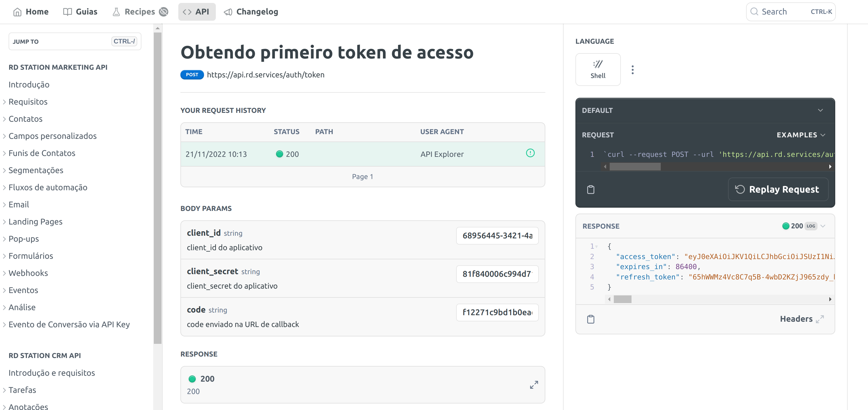Screen dimensions: 868x410
Task: Expand the DEFAULT credentials dropdown
Action: click(820, 110)
